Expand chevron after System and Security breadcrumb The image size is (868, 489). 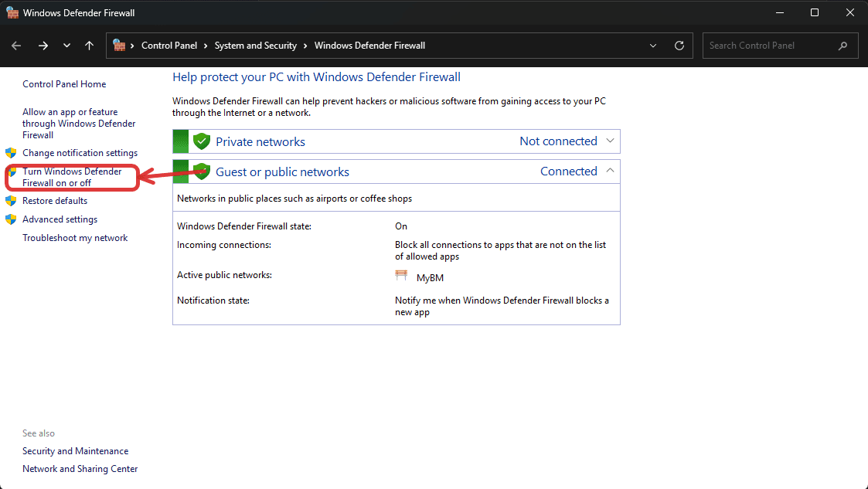coord(305,46)
